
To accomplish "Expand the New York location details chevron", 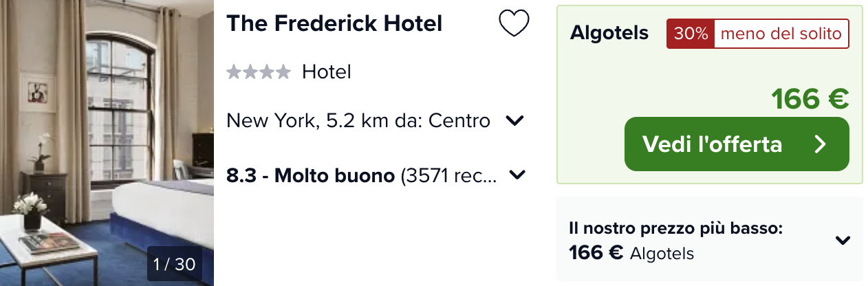I will [515, 121].
